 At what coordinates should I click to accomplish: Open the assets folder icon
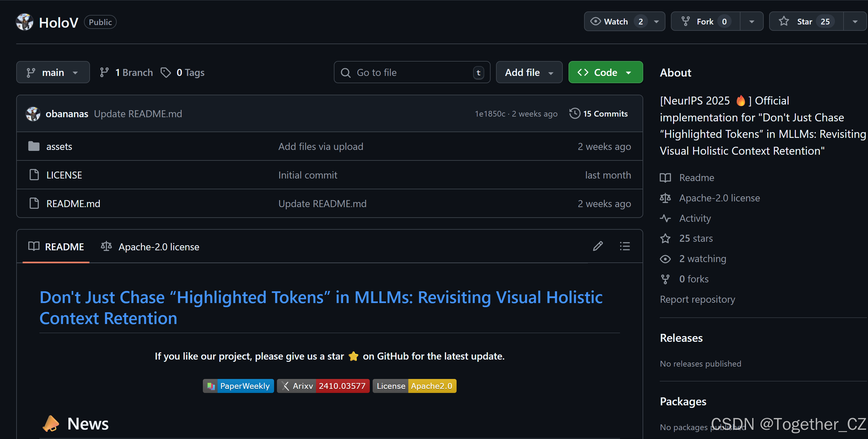(x=34, y=146)
